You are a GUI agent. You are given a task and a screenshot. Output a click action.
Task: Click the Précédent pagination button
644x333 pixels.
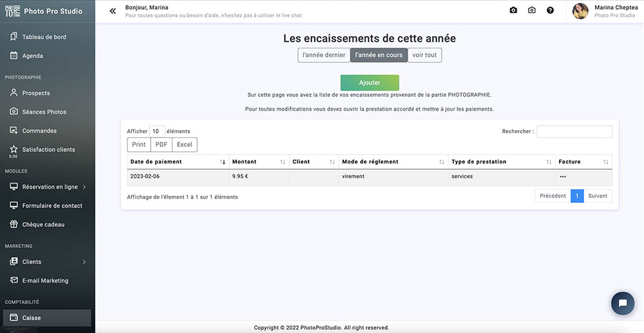coord(553,196)
